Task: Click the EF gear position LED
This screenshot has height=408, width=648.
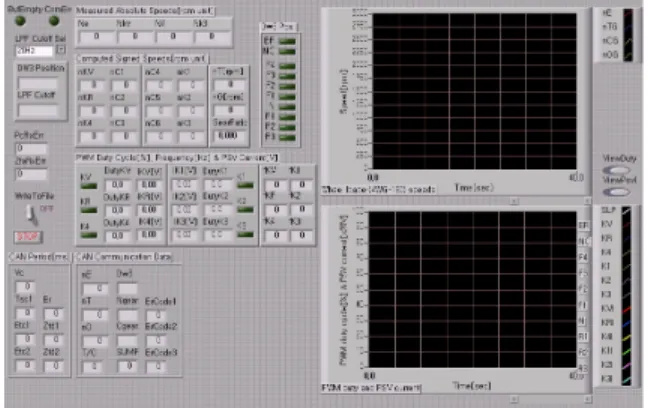Action: pyautogui.click(x=287, y=41)
